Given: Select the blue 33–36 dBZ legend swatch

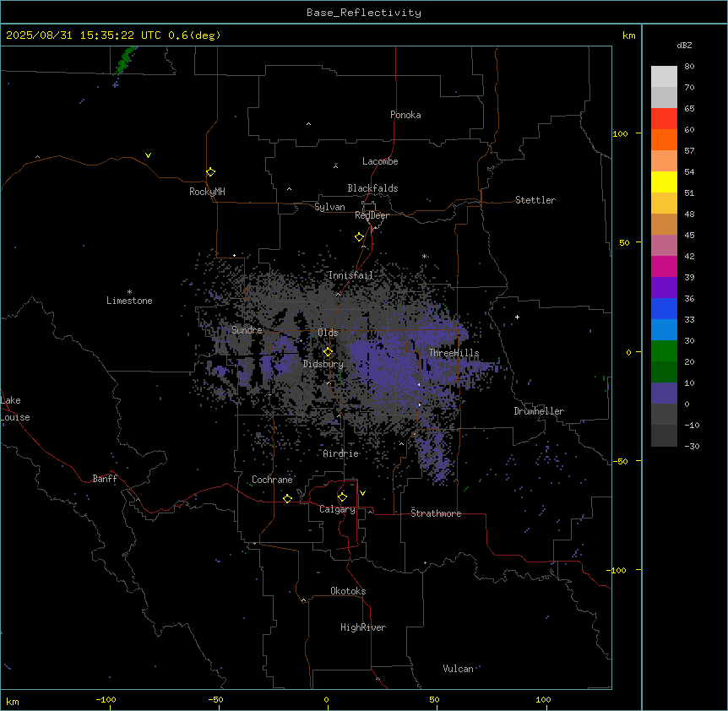Looking at the screenshot, I should (664, 308).
